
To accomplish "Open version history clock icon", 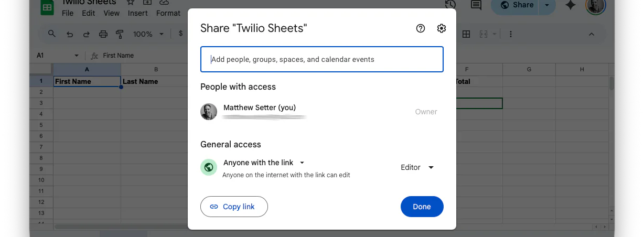I will coord(450,5).
